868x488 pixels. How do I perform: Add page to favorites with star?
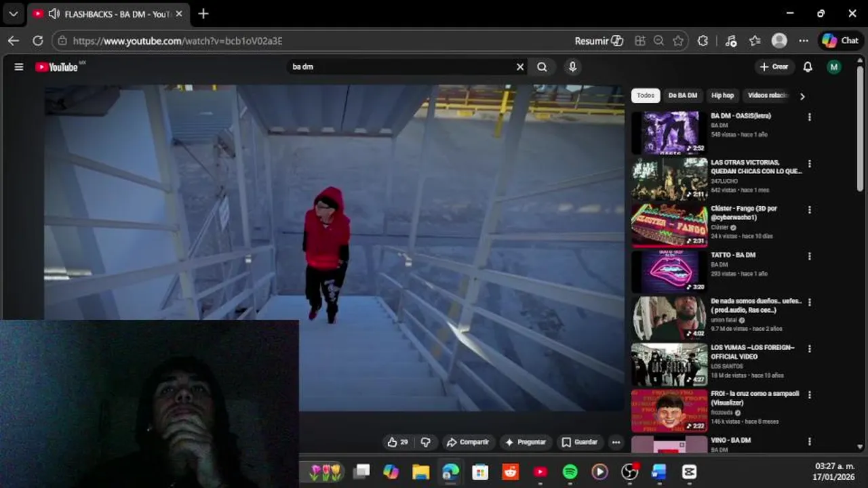(678, 41)
